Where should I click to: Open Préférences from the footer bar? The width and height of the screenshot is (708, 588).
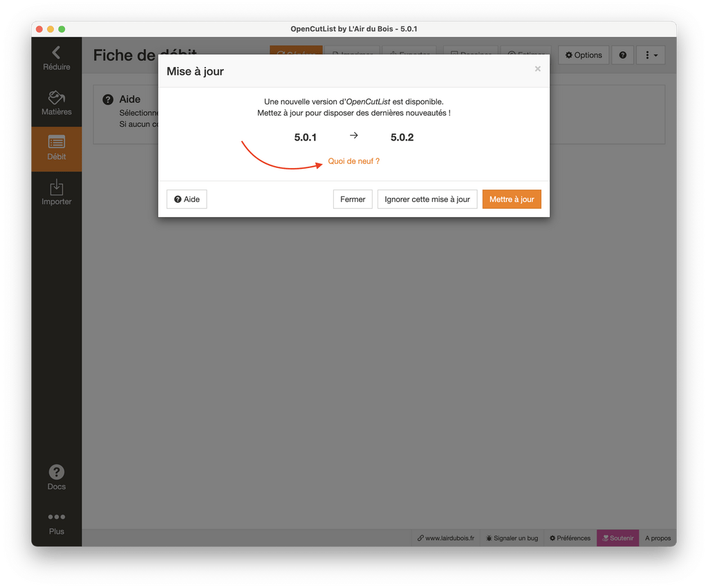click(570, 538)
